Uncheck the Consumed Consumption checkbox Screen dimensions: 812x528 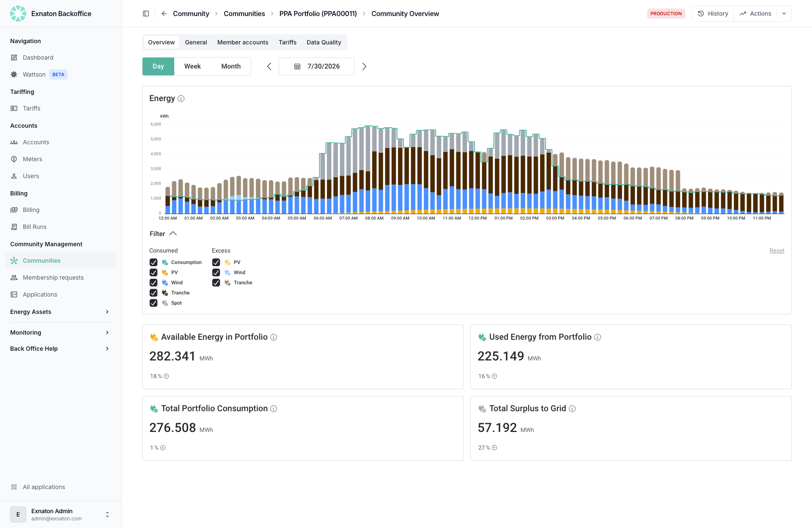[x=154, y=262]
